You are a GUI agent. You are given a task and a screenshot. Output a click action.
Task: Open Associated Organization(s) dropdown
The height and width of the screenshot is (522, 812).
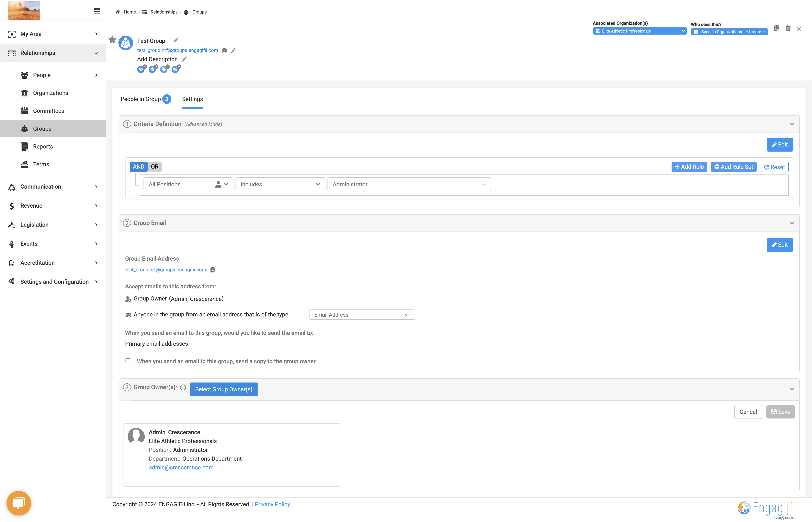(x=639, y=31)
